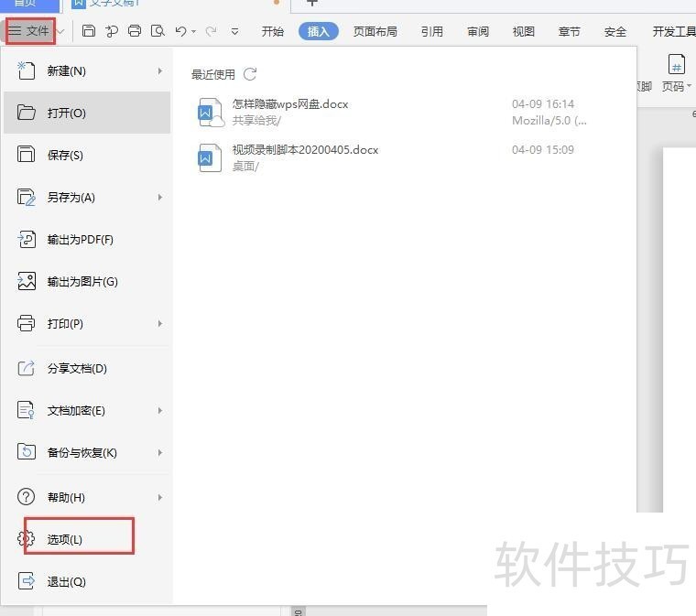Click the export to PDF toolbar icon
Viewport: 696px width, 616px height.
112,31
